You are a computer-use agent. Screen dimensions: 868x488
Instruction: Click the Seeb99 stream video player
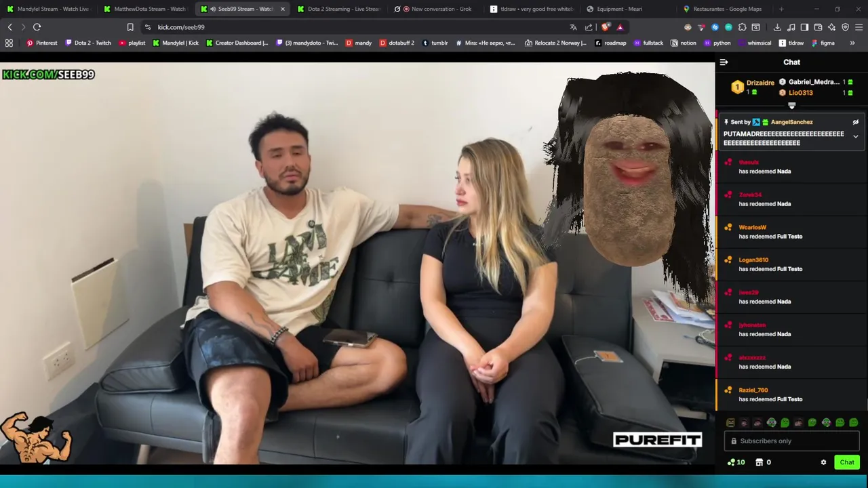click(357, 263)
